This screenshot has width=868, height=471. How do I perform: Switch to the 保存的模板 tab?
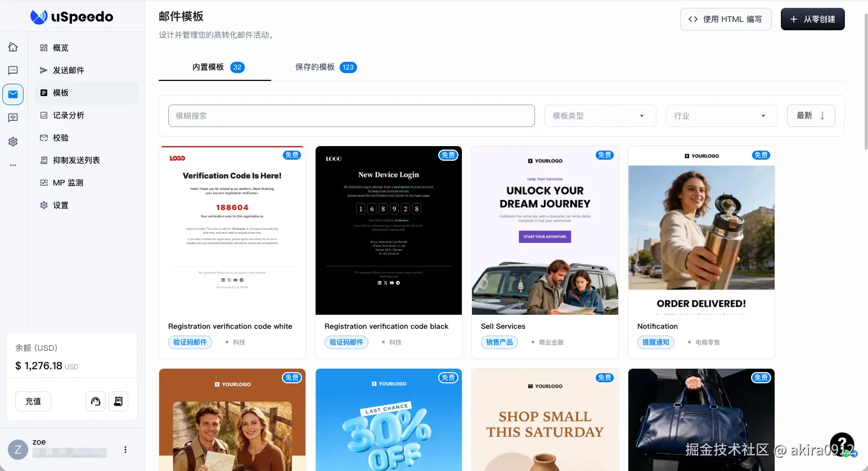[326, 67]
